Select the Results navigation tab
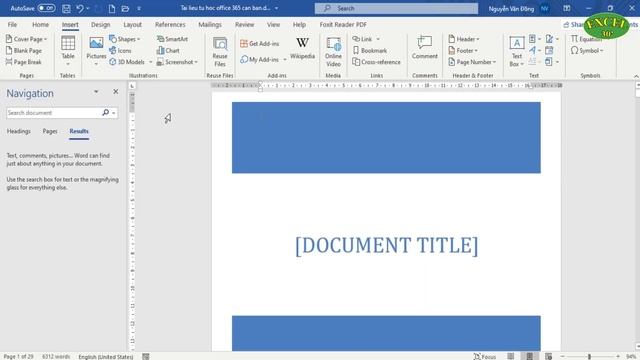 point(79,131)
